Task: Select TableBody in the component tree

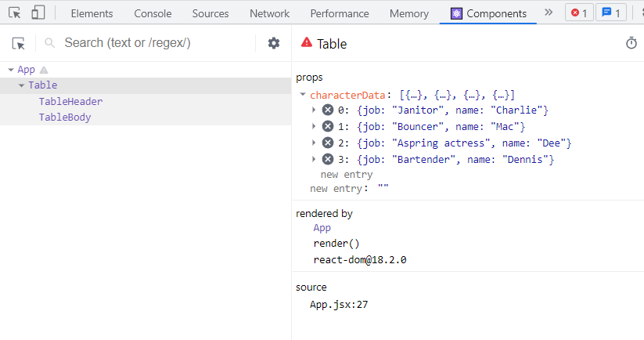Action: pos(65,118)
